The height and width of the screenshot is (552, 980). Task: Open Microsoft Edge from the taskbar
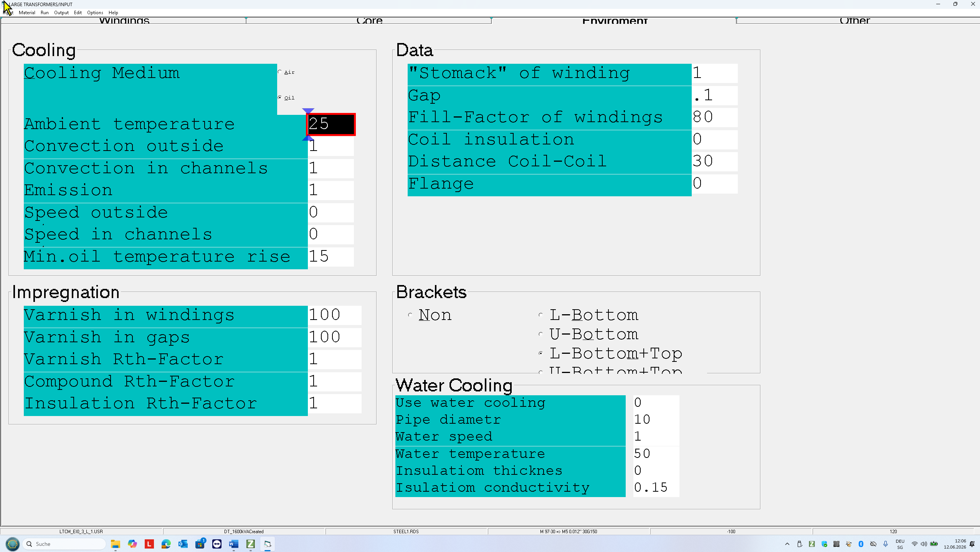pos(166,544)
